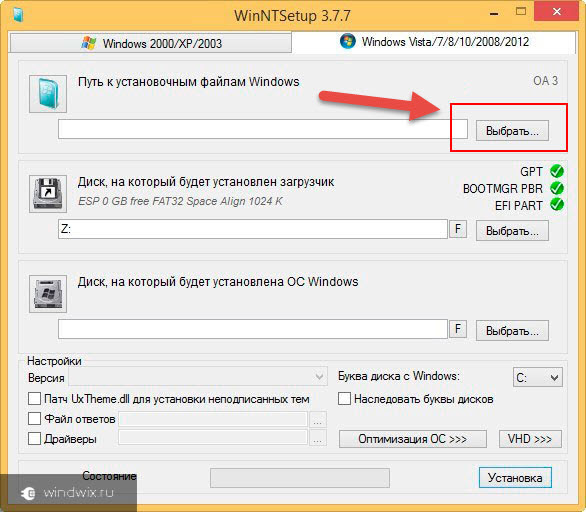This screenshot has height=512, width=586.
Task: Enable Наследовать буквы дисков checkbox
Action: [344, 398]
